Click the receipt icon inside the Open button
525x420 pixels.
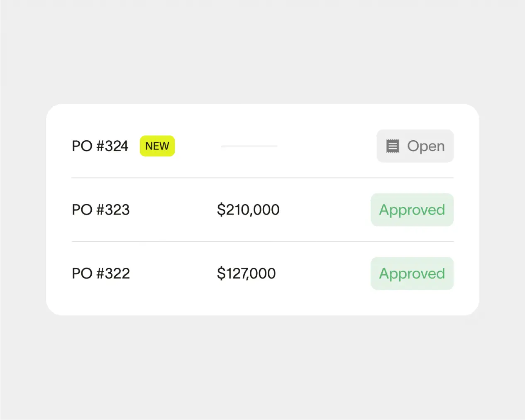(393, 146)
